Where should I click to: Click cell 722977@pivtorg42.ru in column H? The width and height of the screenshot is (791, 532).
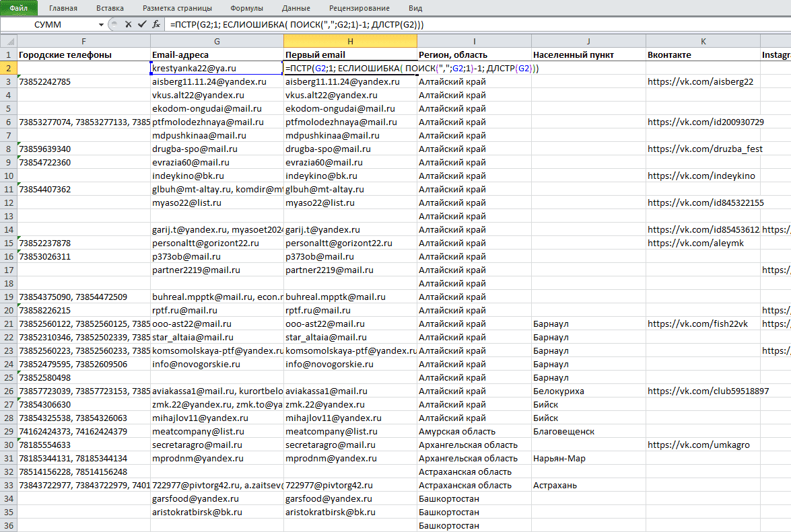tap(350, 485)
